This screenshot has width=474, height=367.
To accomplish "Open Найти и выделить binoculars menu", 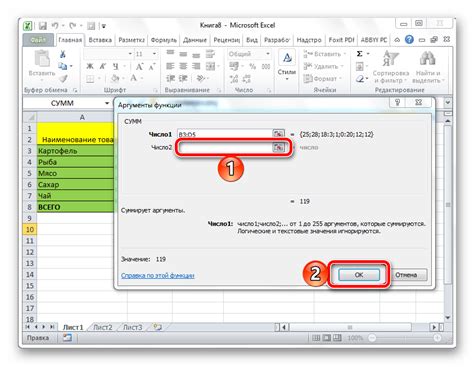I will click(x=428, y=66).
